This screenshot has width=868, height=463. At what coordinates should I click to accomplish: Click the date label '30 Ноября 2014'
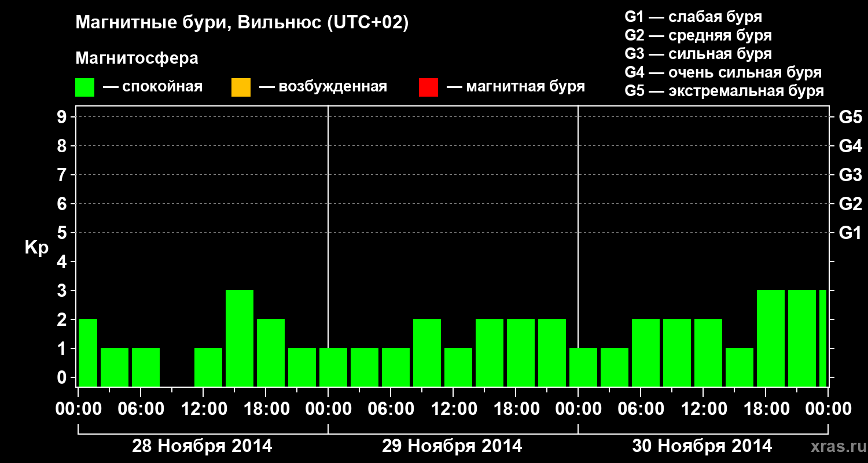(702, 446)
